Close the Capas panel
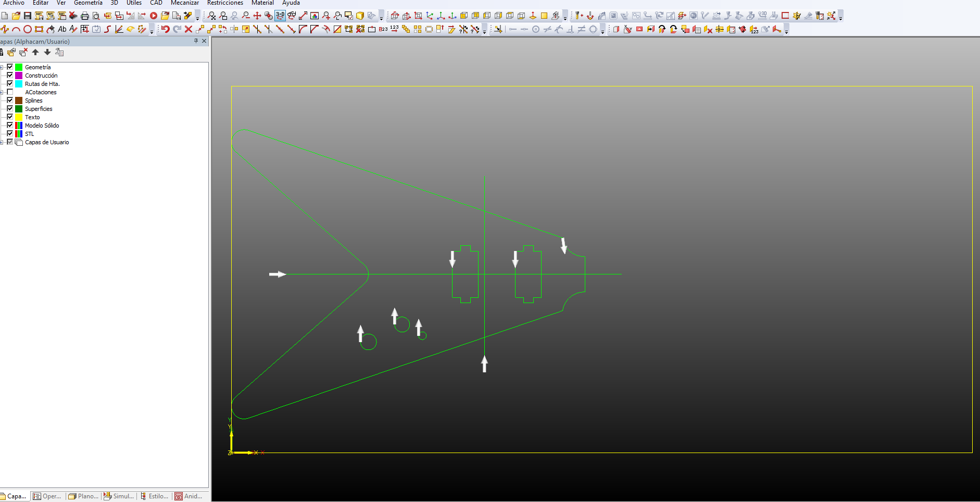 (x=204, y=41)
